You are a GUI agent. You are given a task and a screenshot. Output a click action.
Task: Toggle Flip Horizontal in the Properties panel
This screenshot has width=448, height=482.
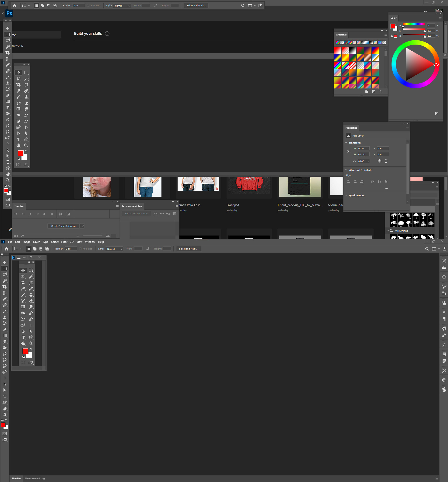pyautogui.click(x=380, y=161)
